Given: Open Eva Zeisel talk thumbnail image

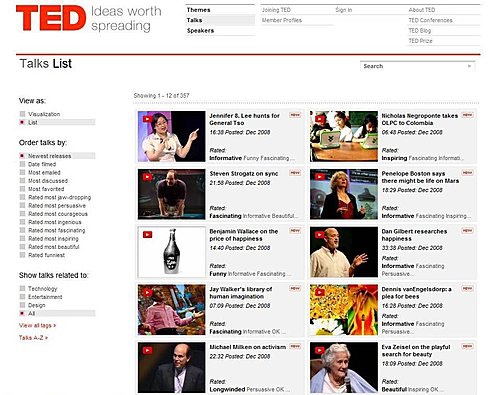Looking at the screenshot, I should pyautogui.click(x=344, y=368).
